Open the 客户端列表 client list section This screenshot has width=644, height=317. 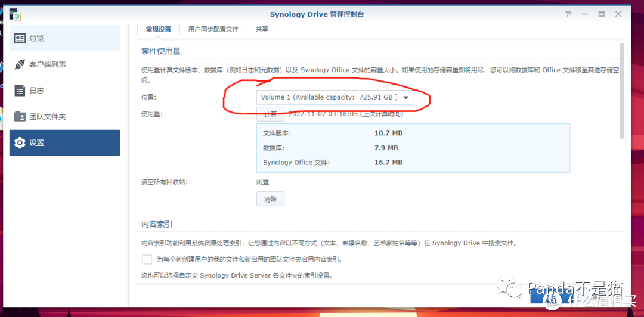[x=65, y=64]
